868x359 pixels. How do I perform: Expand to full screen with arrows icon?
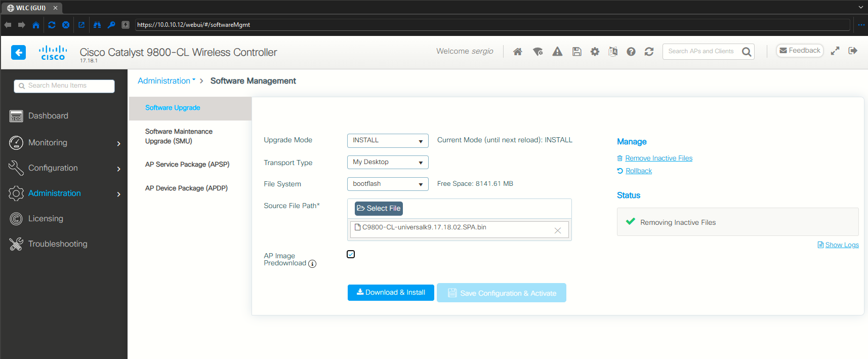coord(835,51)
